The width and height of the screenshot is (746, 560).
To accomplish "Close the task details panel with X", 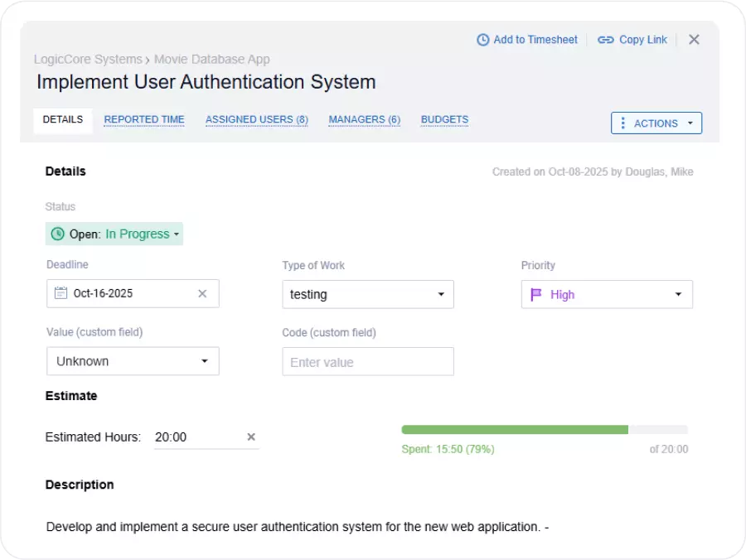I will click(694, 40).
